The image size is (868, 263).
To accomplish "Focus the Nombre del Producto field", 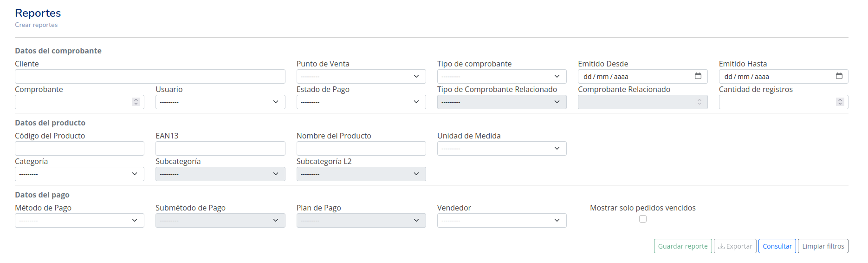I will (x=361, y=148).
